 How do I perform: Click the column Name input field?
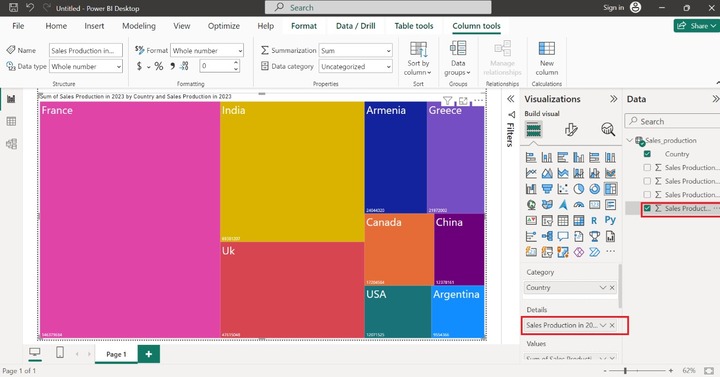pos(86,51)
